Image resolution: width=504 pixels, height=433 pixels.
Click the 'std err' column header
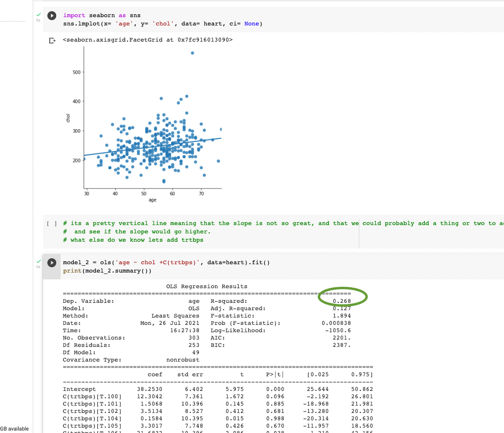[x=190, y=374]
